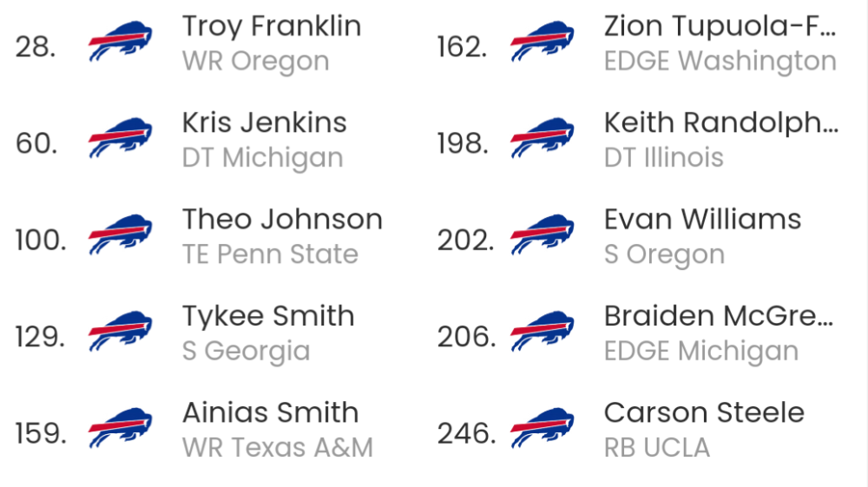Image resolution: width=868 pixels, height=487 pixels.
Task: Select Ainias Smith WR Texas A&M
Action: [278, 430]
